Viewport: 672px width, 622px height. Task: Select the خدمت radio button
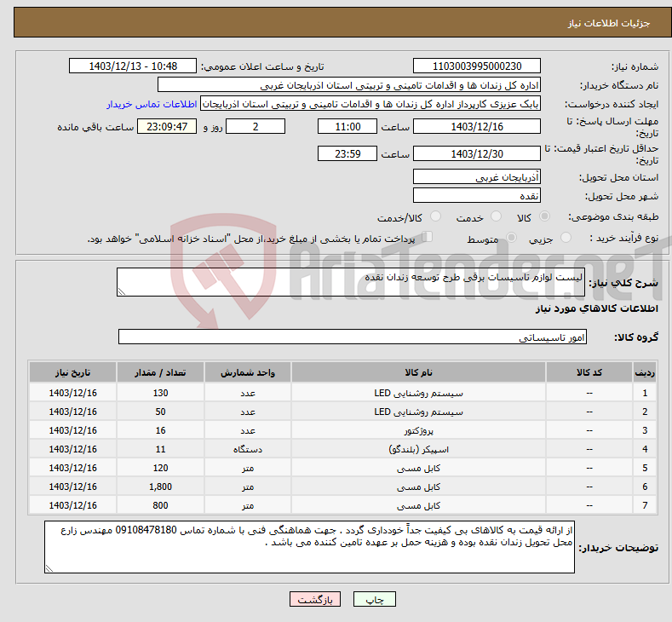496,216
